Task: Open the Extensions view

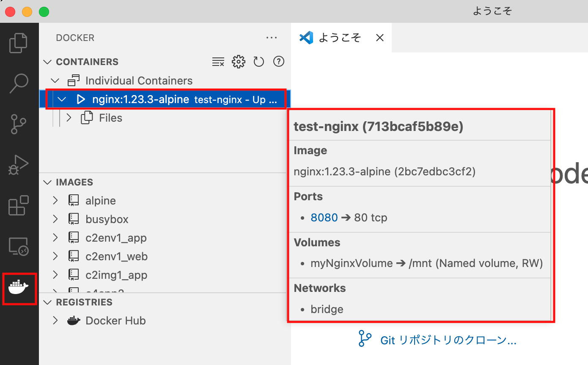Action: pos(19,205)
